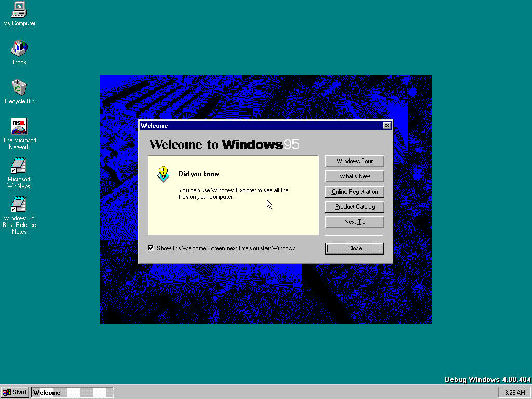Show the Next Tip

point(354,222)
